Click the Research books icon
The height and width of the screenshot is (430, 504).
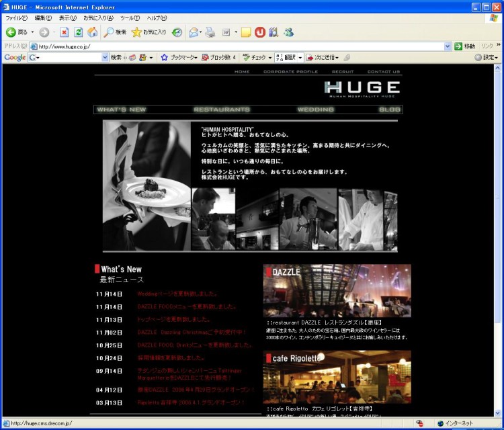coord(274,32)
